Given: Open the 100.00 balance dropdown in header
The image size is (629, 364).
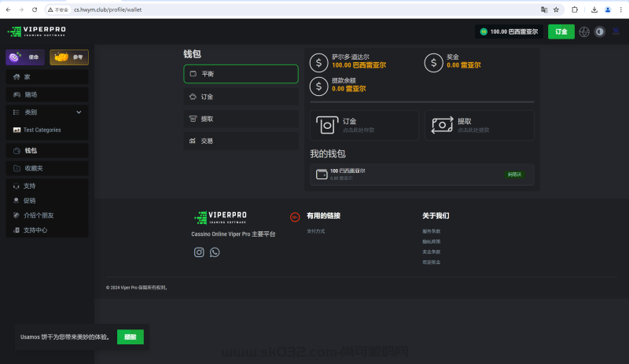Looking at the screenshot, I should tap(509, 31).
